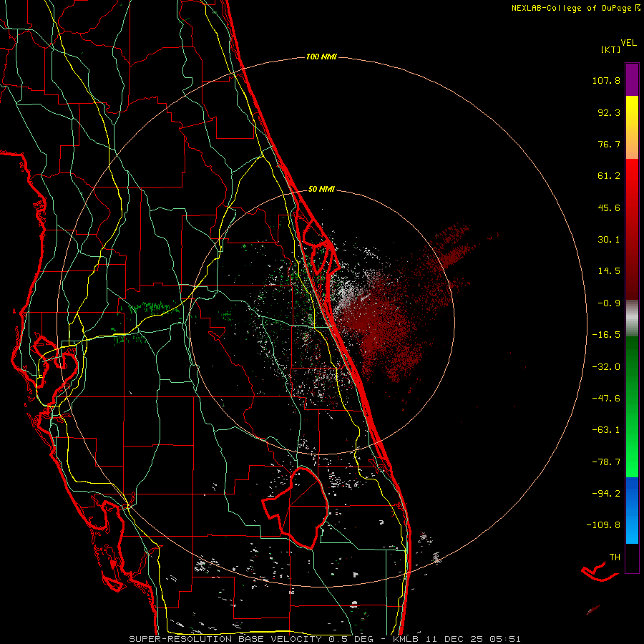Click the 107.8 legend value
The height and width of the screenshot is (644, 644).
click(606, 80)
